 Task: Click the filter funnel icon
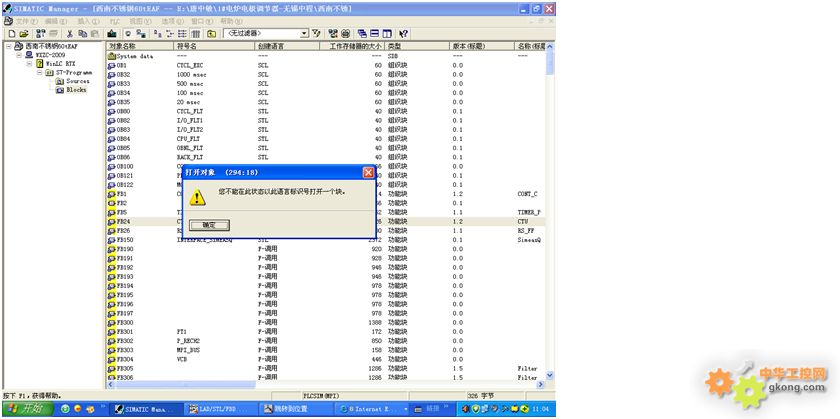tap(316, 34)
